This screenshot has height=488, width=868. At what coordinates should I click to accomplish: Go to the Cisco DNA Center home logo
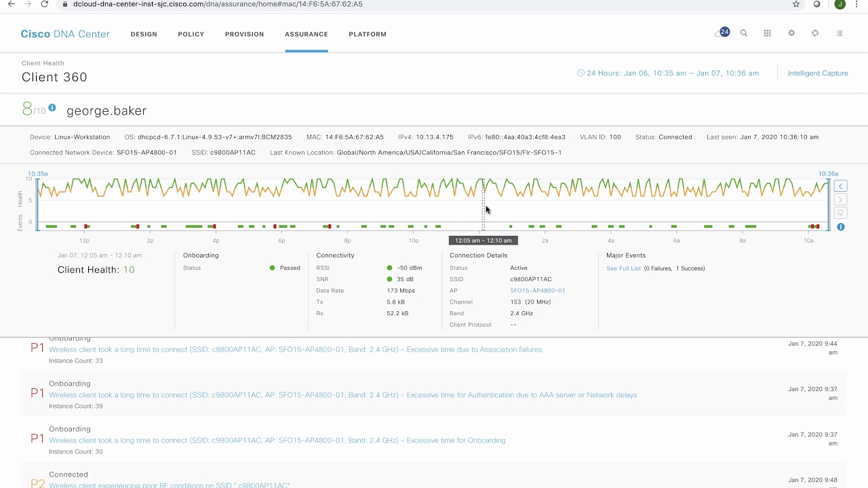[65, 34]
